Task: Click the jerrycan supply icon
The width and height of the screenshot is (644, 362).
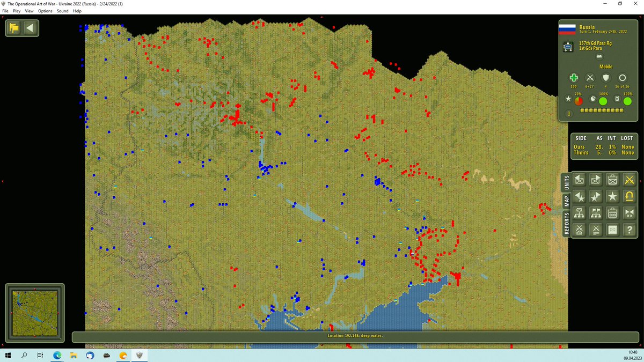Action: [x=617, y=99]
